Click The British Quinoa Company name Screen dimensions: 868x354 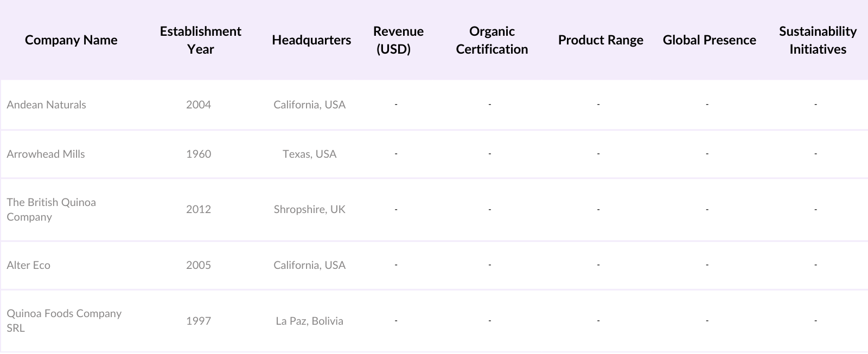coord(51,209)
